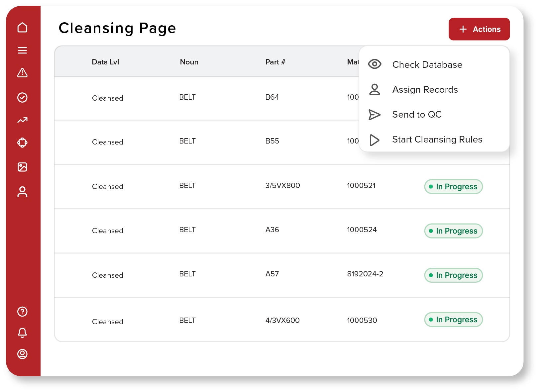Click BELT noun in A57 row
Screen dimensions: 539x392
click(187, 274)
